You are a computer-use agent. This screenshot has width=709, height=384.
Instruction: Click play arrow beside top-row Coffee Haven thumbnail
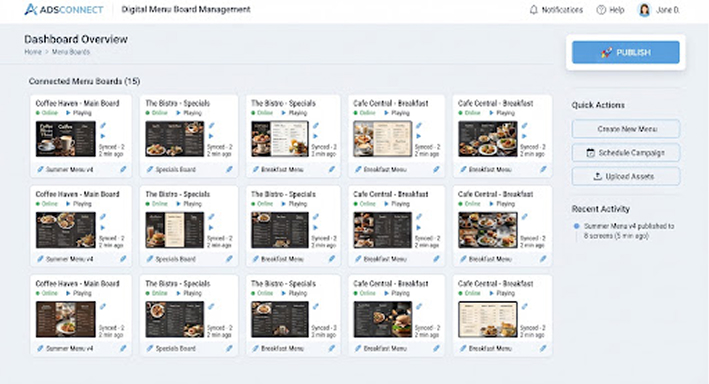pos(103,136)
